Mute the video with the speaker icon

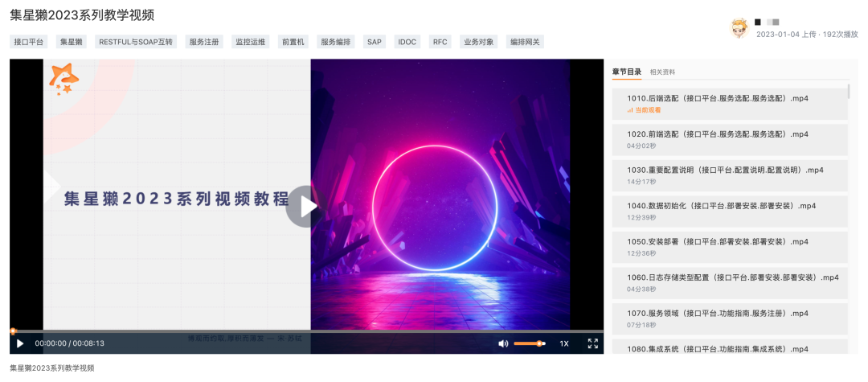coord(503,343)
